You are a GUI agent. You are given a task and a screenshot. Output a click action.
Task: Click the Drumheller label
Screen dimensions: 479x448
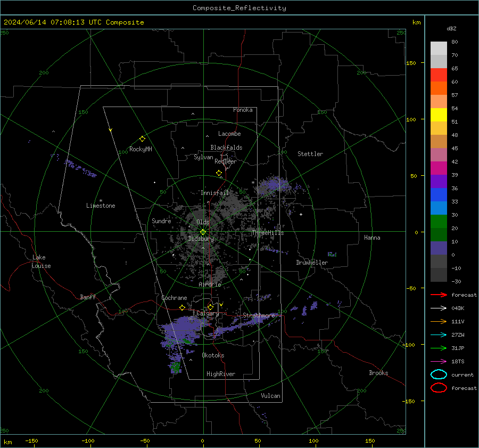(312, 263)
